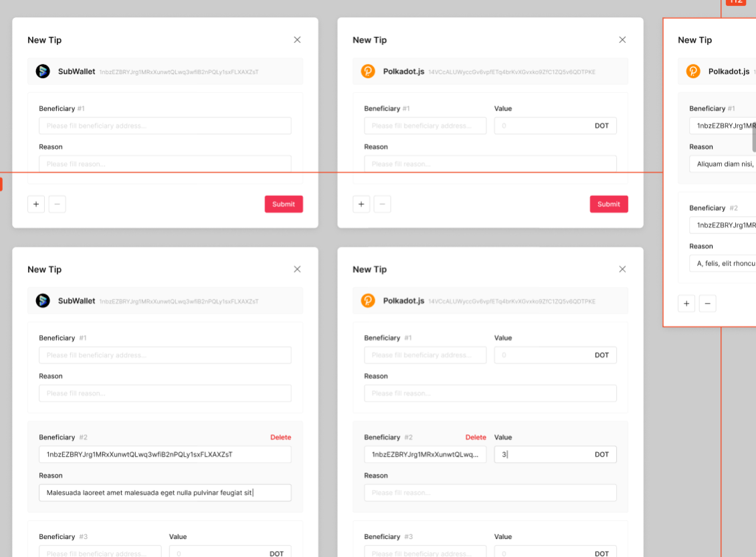Click the SubWallet logo in the bottom-left dialog
The height and width of the screenshot is (557, 756).
click(x=43, y=301)
